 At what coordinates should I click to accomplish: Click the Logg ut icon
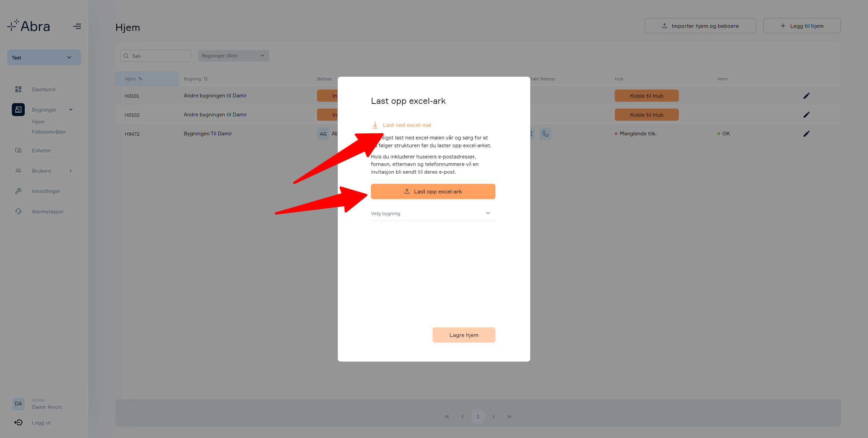(18, 422)
